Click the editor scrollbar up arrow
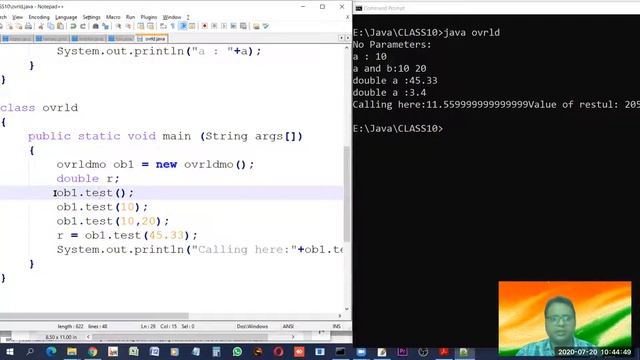The image size is (640, 360). coord(347,48)
